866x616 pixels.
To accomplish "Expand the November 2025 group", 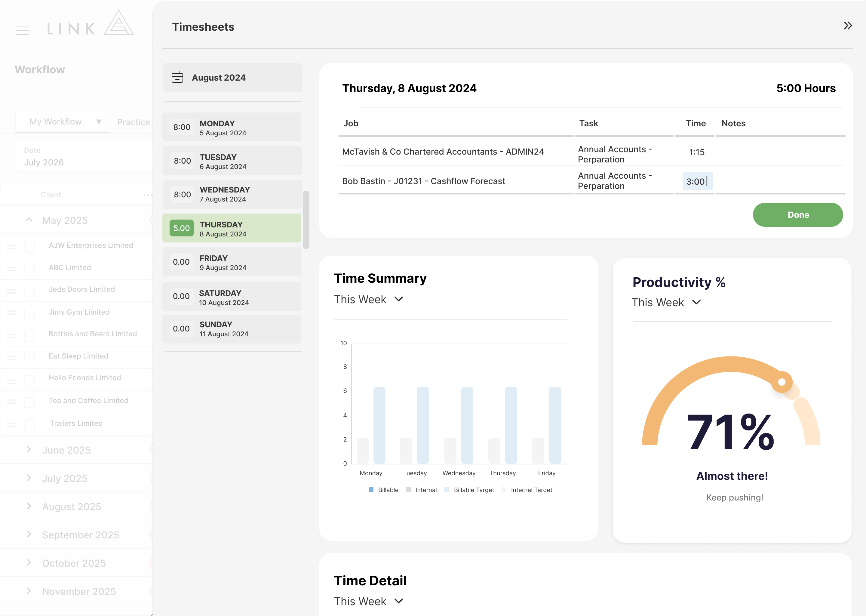I will [29, 591].
